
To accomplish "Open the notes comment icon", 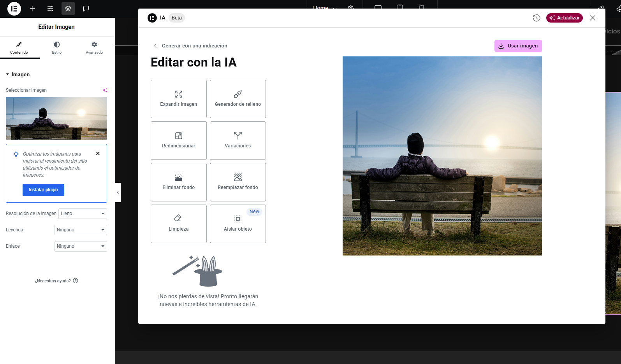I will pos(86,9).
